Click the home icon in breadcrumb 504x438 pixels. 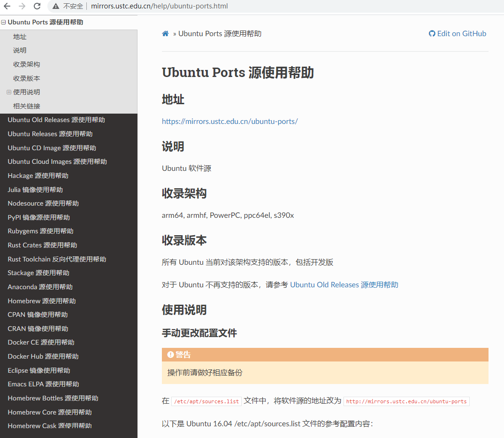165,33
